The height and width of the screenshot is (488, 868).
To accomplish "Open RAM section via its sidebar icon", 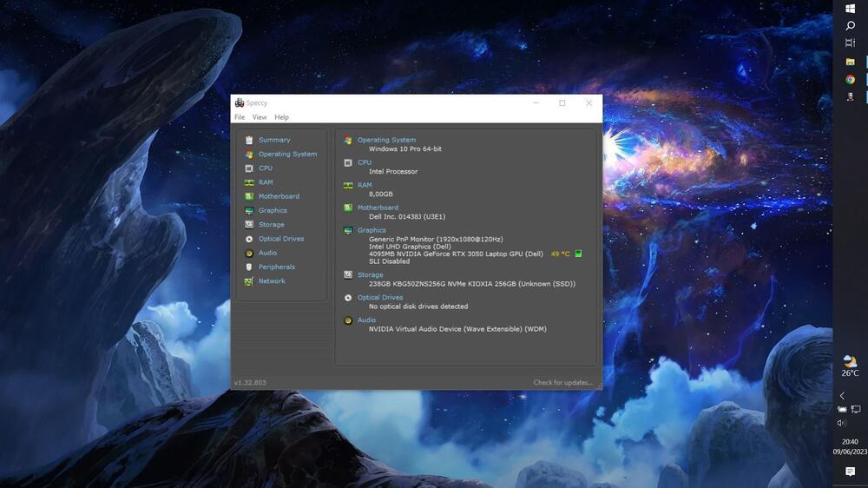I will pyautogui.click(x=249, y=182).
